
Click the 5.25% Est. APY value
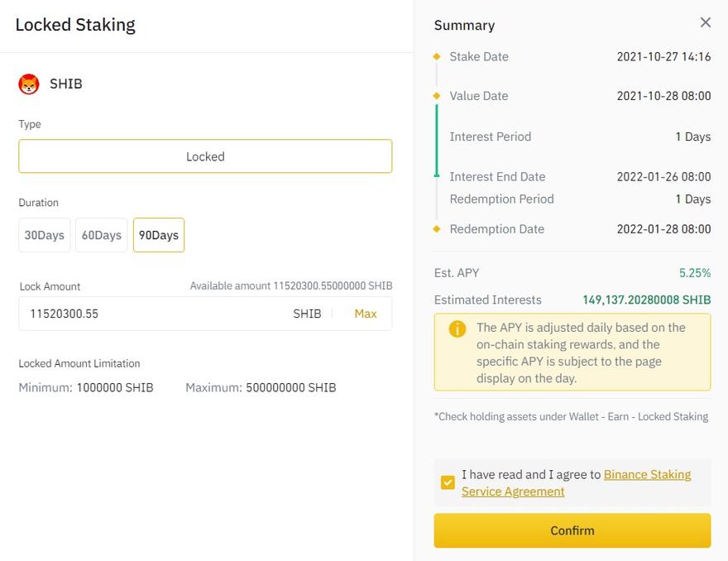[x=694, y=272]
